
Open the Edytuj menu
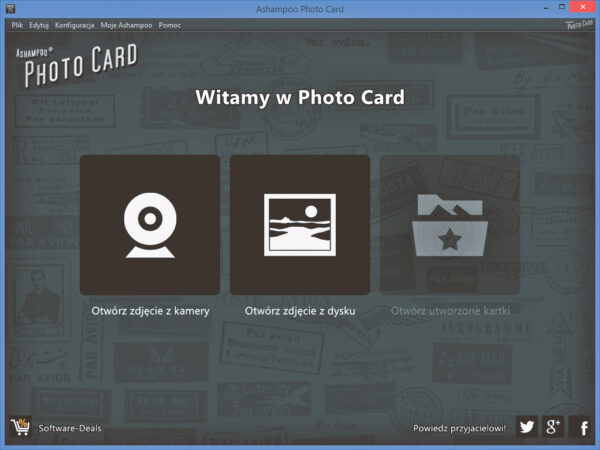[x=39, y=23]
